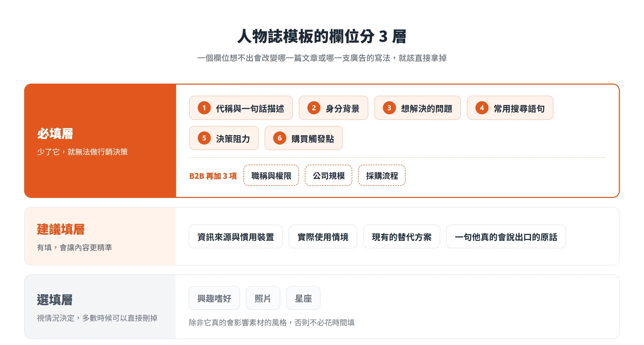This screenshot has height=345, width=644.
Task: Click the 必填層 heading in the orange panel
Action: tap(55, 133)
